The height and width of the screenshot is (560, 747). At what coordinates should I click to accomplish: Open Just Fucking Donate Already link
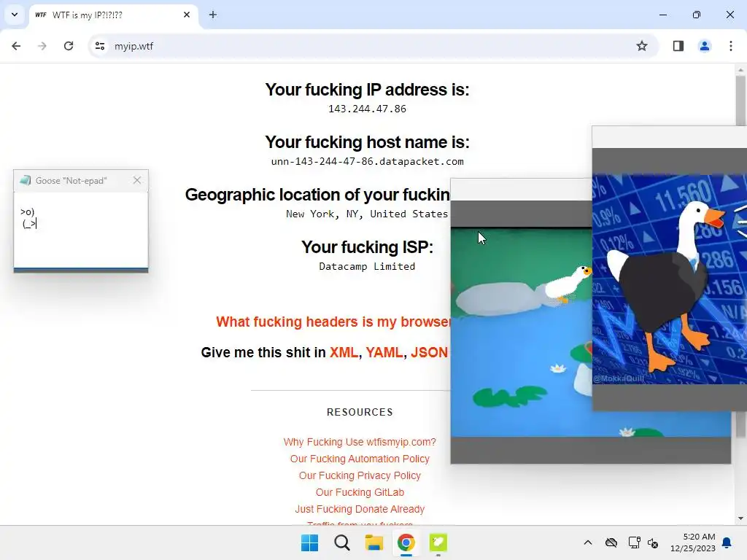tap(360, 508)
